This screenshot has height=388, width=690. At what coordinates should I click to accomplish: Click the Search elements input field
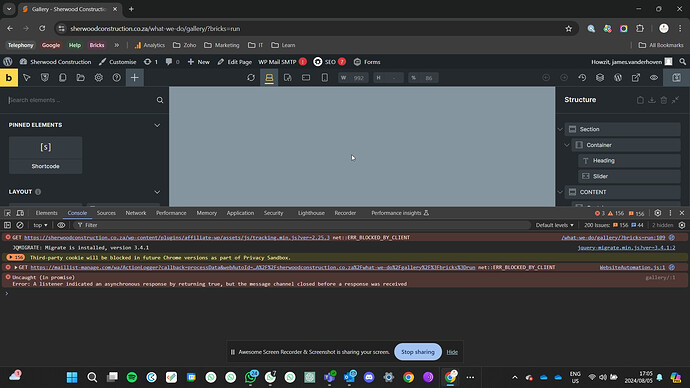pyautogui.click(x=81, y=100)
